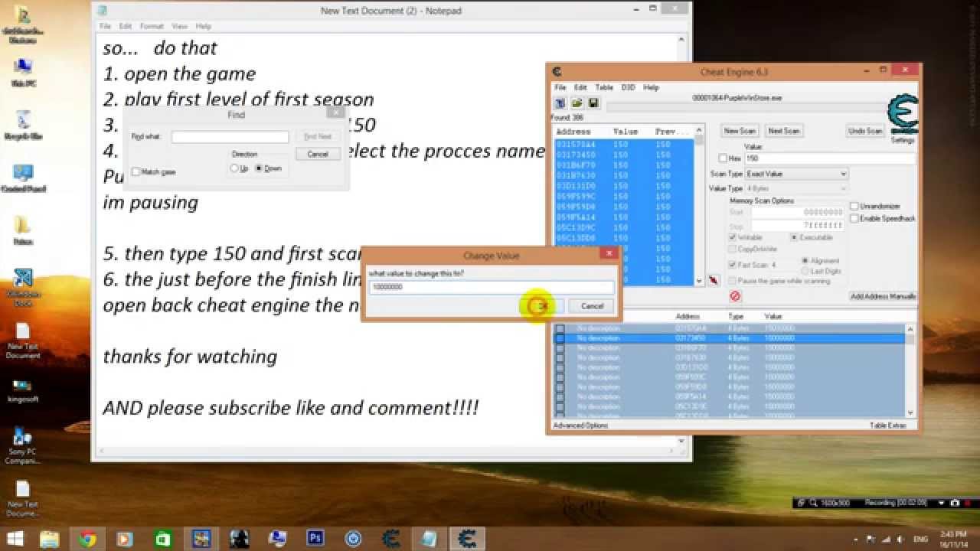This screenshot has height=551, width=980.
Task: Open Google Chrome from the taskbar
Action: coord(87,539)
